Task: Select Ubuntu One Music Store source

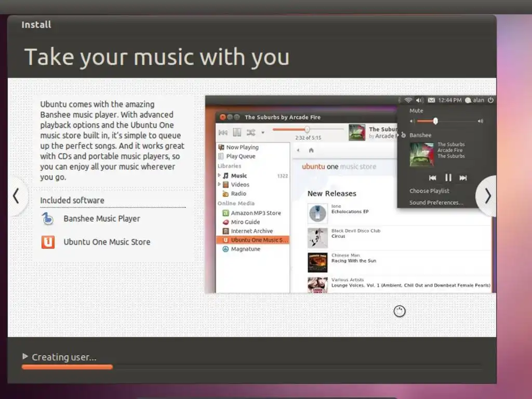Action: click(253, 240)
